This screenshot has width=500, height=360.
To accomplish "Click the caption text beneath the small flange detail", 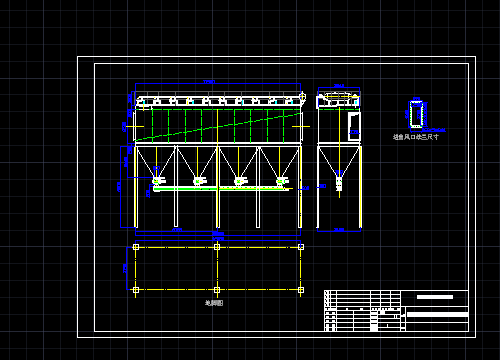I will click(x=416, y=137).
